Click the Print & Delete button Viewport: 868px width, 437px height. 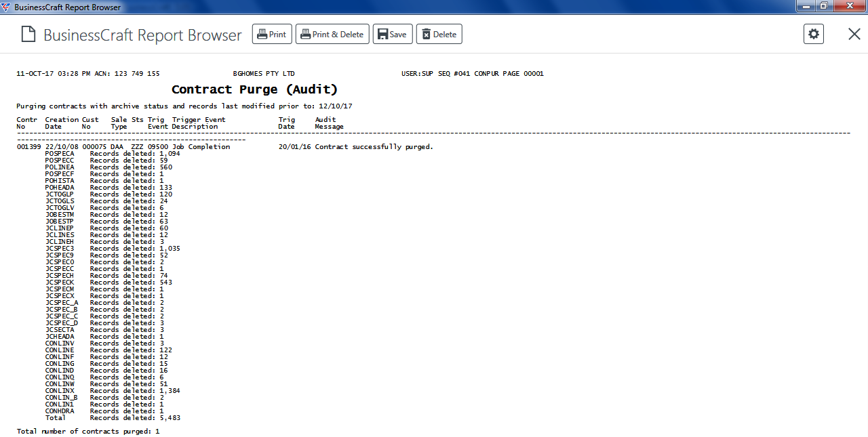click(332, 34)
